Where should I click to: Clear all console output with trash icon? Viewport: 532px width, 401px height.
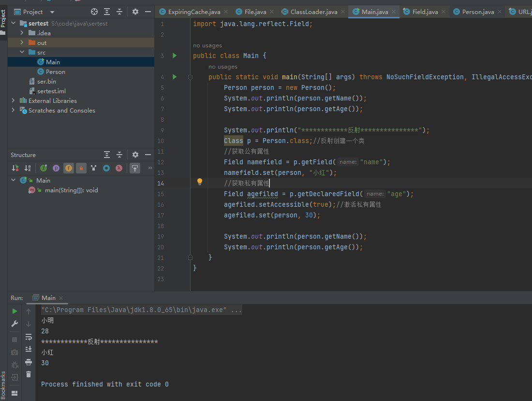point(29,374)
